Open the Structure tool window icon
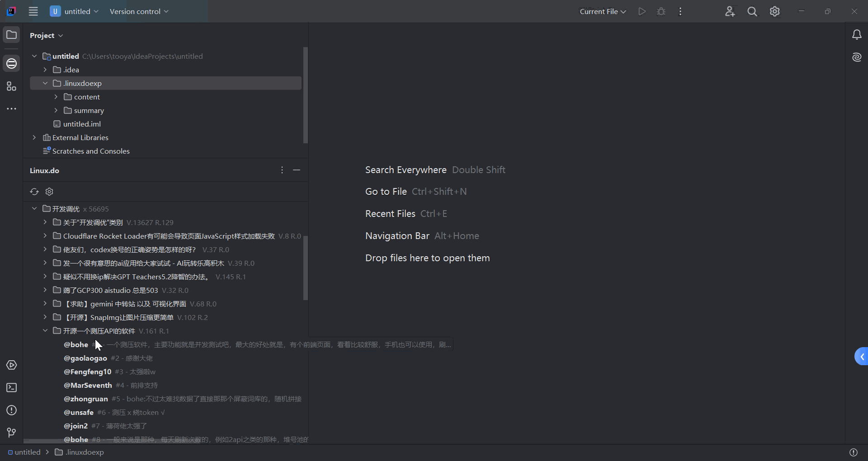 pos(11,86)
